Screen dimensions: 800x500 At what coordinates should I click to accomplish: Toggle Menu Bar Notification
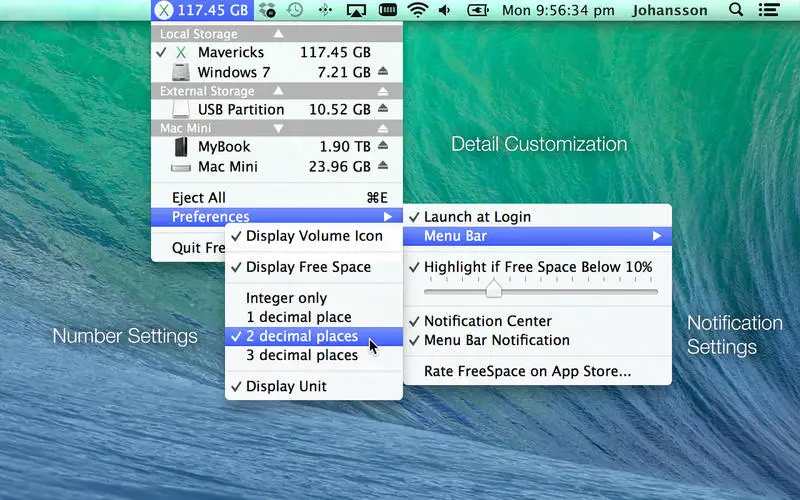click(537, 340)
